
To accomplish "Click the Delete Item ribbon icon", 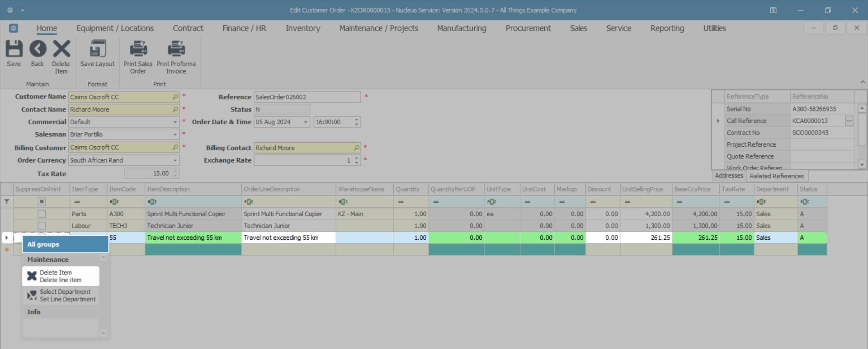I will coord(61,49).
